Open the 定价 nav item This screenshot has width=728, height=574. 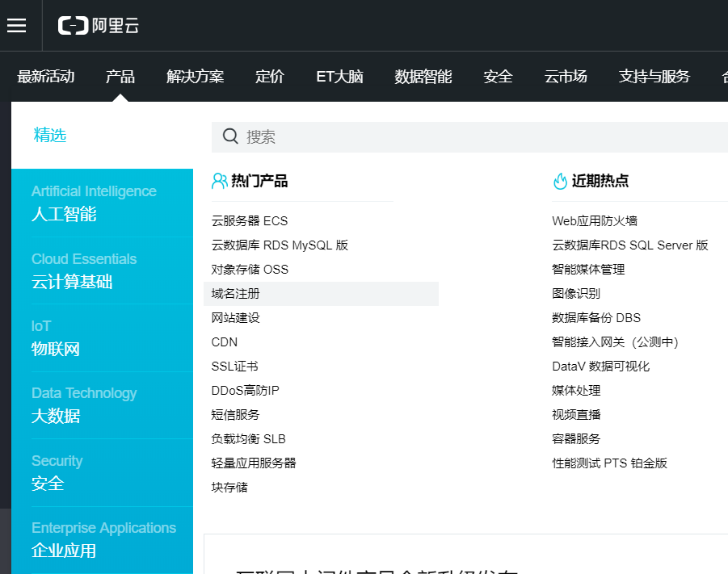269,77
